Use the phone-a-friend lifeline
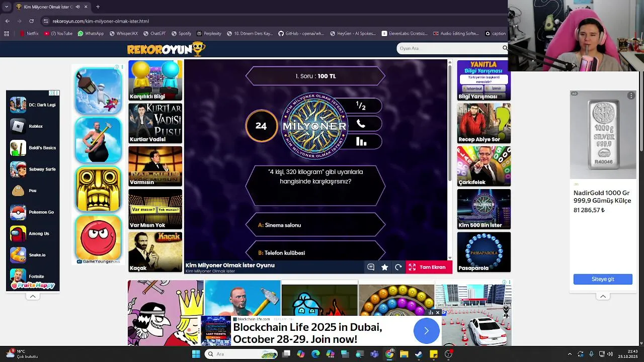 coord(361,124)
